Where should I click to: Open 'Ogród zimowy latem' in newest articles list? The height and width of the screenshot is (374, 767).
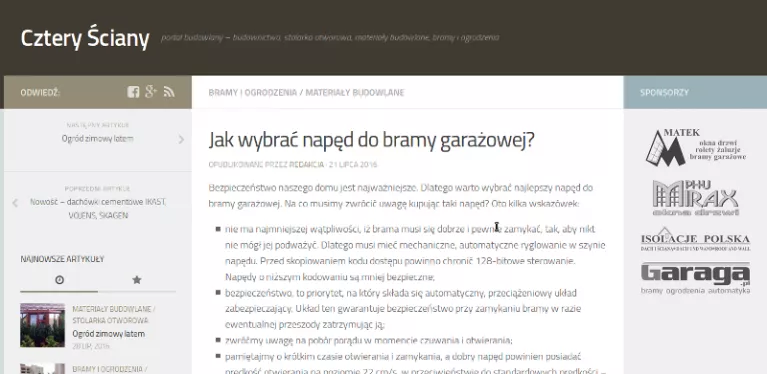tap(109, 334)
